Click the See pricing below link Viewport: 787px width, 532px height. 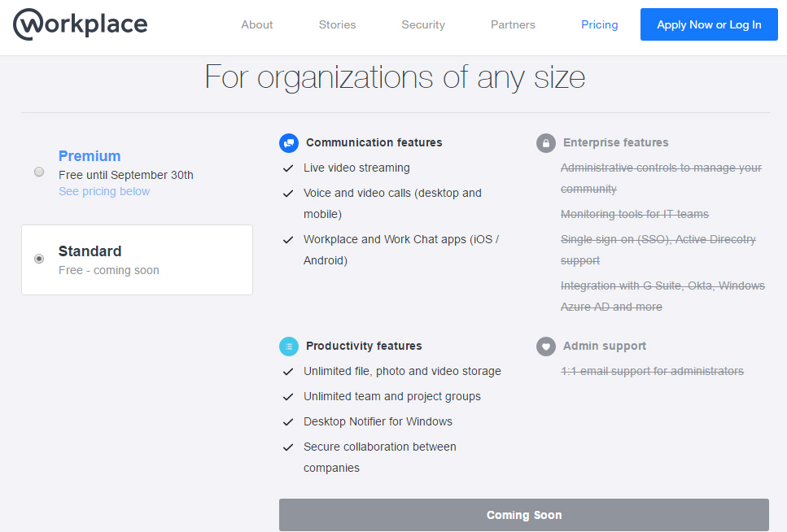[x=104, y=191]
